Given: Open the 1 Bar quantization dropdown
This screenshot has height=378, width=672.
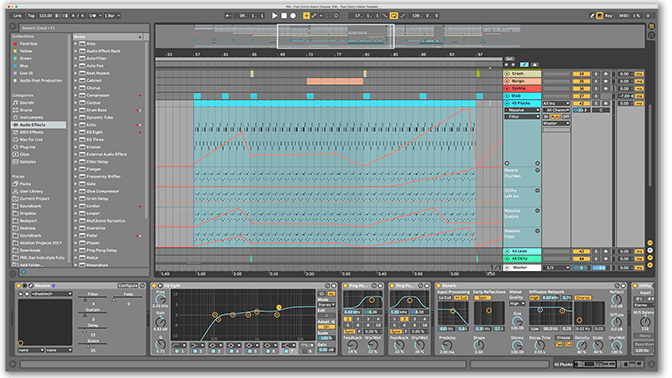Looking at the screenshot, I should [x=112, y=15].
